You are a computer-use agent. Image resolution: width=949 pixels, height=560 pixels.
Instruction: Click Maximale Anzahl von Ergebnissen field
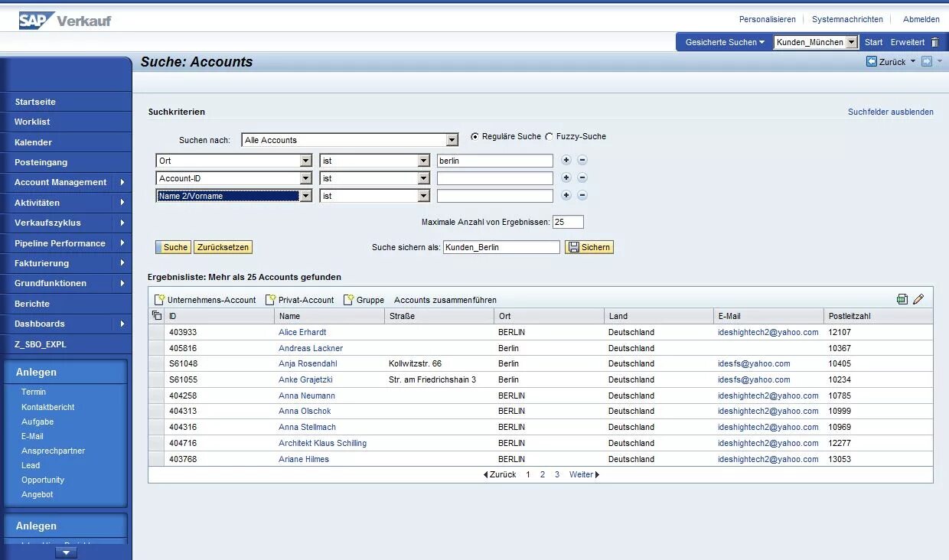pyautogui.click(x=568, y=222)
